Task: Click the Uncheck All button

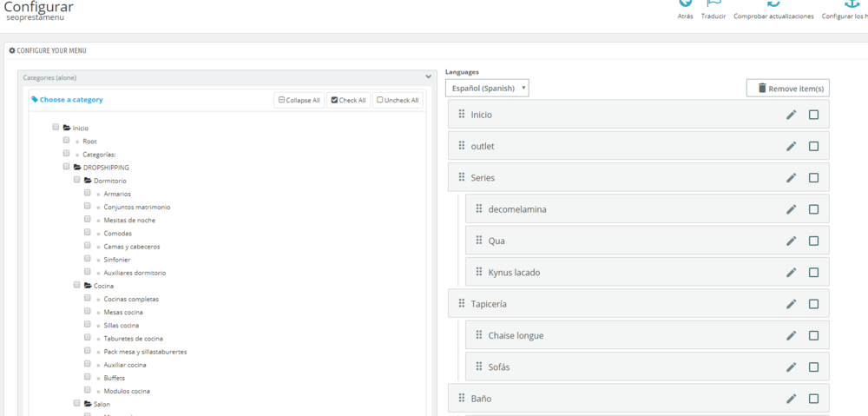Action: coord(398,100)
